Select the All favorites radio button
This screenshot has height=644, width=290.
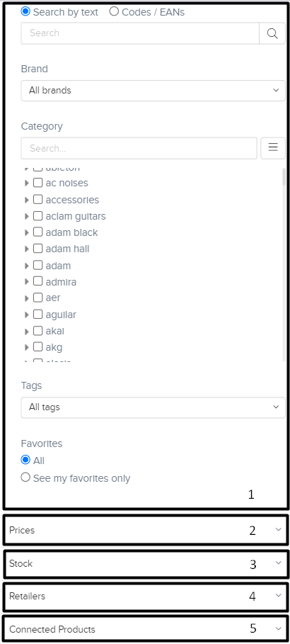pyautogui.click(x=25, y=460)
